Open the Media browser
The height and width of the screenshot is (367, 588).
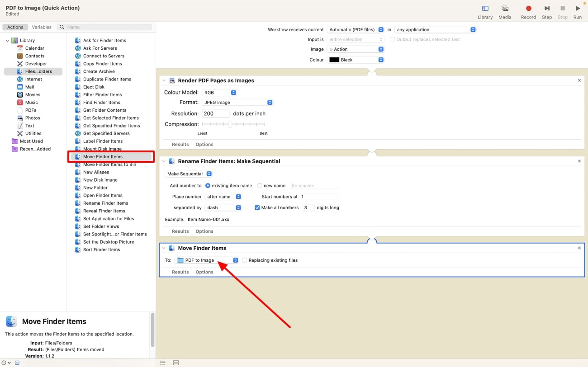(505, 12)
